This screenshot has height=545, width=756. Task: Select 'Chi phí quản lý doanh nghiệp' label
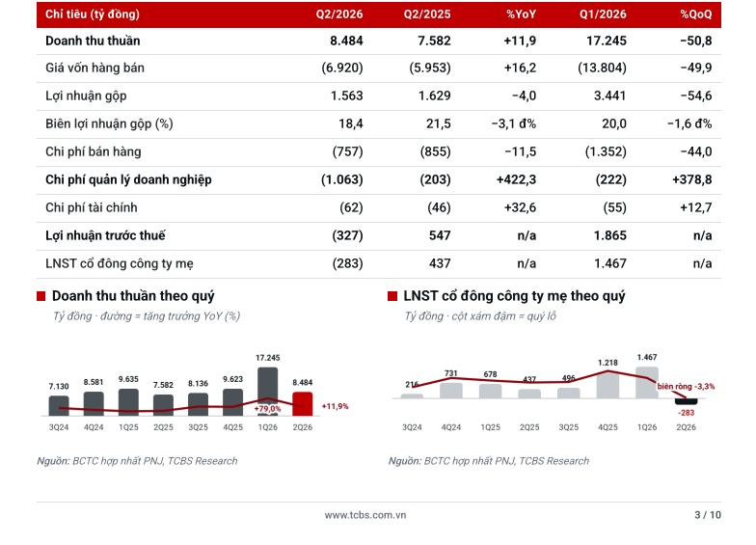pos(128,179)
